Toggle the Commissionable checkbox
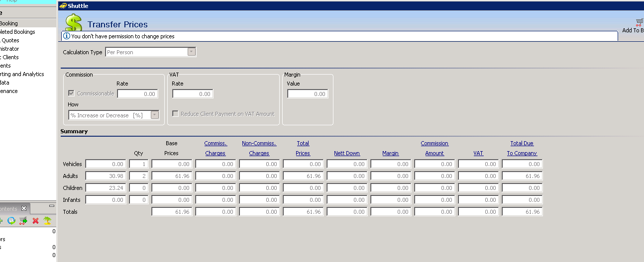 71,93
